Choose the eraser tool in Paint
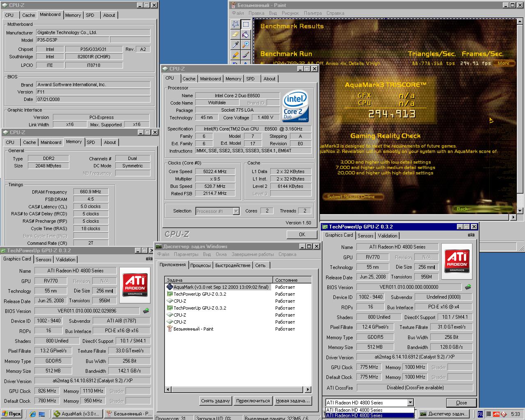This screenshot has height=420, width=525. pyautogui.click(x=235, y=34)
